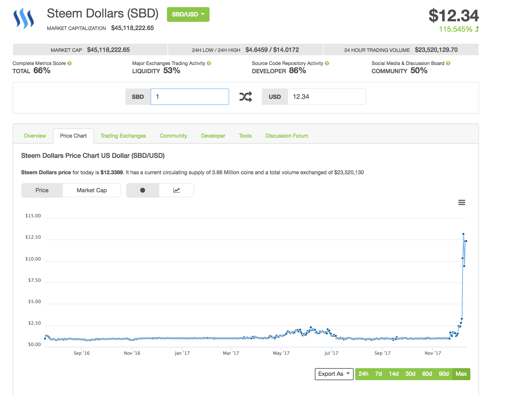Click the peak price data point on chart
The image size is (532, 396).
point(463,234)
